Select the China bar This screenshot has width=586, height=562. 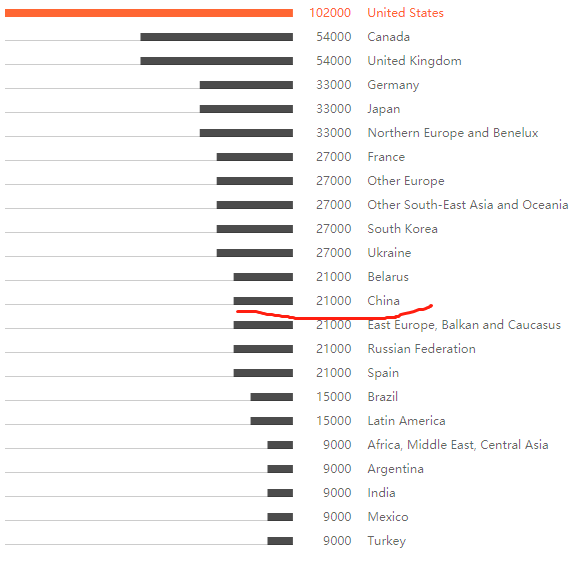pos(263,301)
